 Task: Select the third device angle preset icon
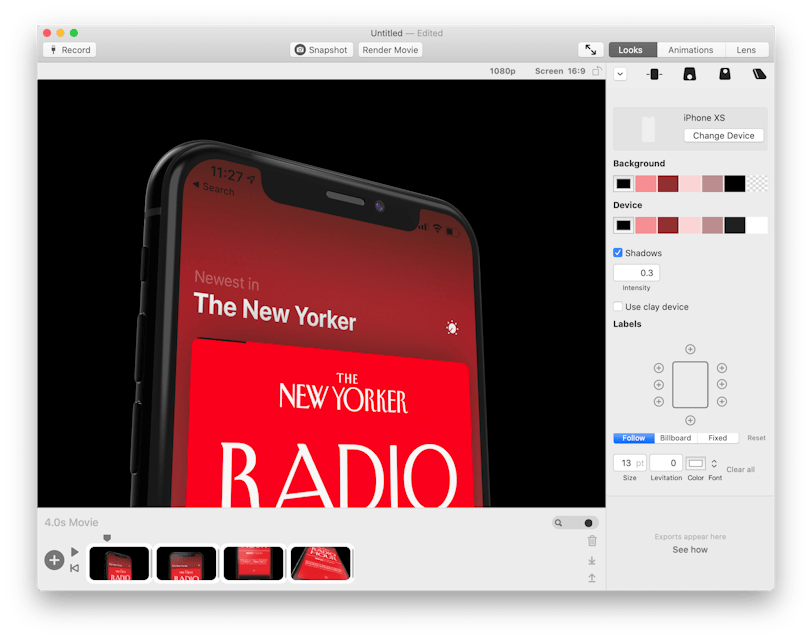[724, 74]
